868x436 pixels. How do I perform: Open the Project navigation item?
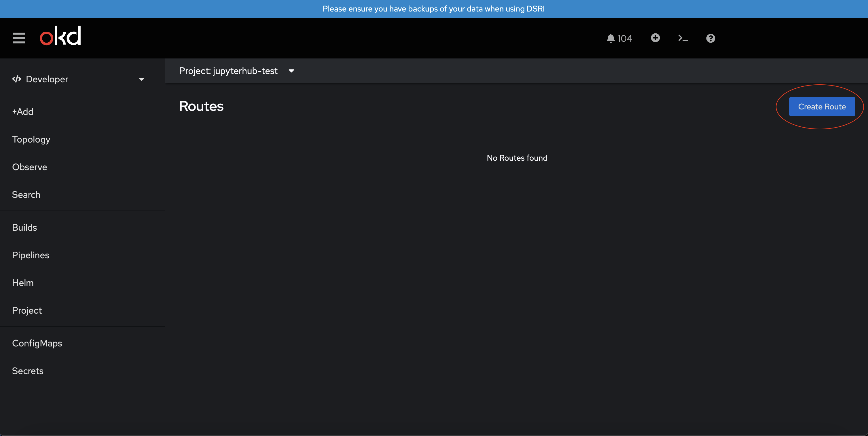point(26,310)
